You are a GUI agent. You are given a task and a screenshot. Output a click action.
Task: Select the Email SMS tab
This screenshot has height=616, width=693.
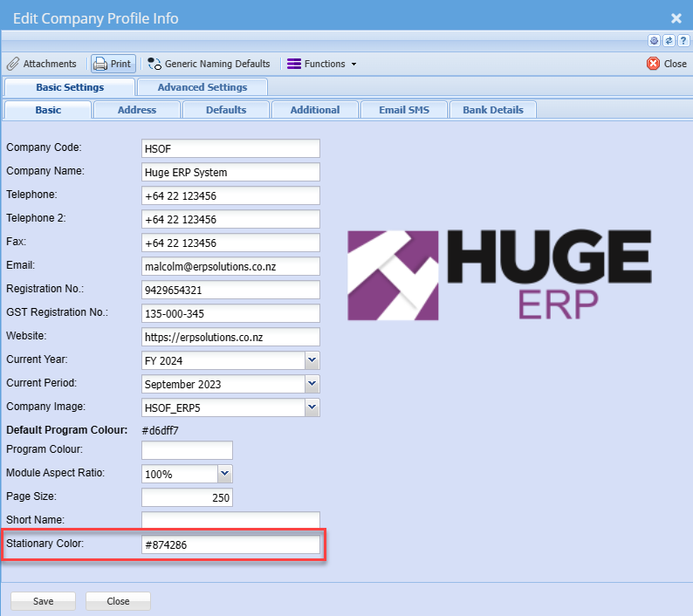(404, 110)
